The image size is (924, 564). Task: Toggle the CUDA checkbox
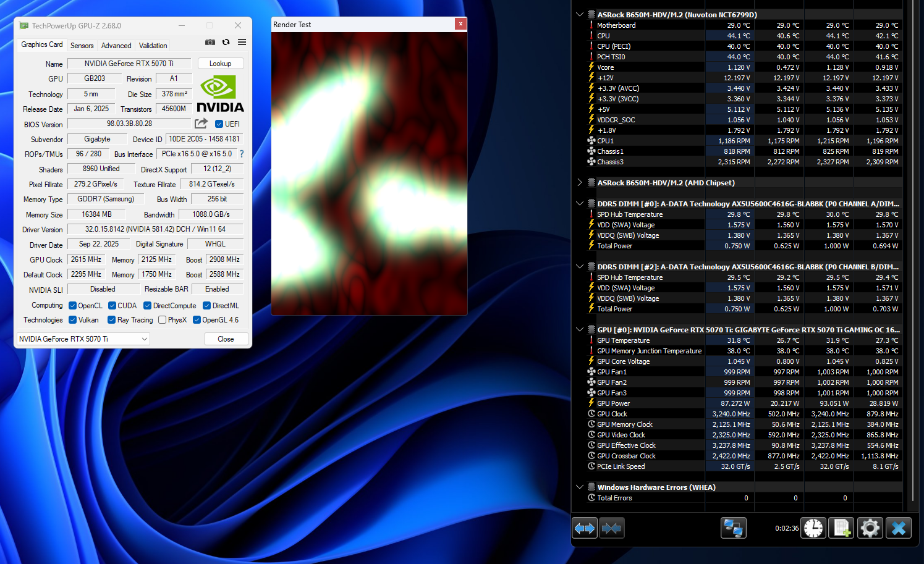(x=112, y=306)
